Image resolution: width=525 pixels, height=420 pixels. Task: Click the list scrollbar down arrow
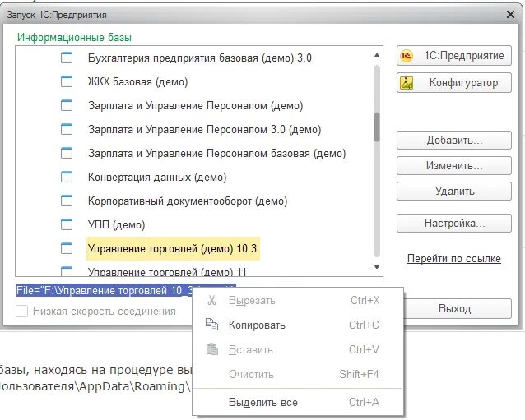click(377, 267)
